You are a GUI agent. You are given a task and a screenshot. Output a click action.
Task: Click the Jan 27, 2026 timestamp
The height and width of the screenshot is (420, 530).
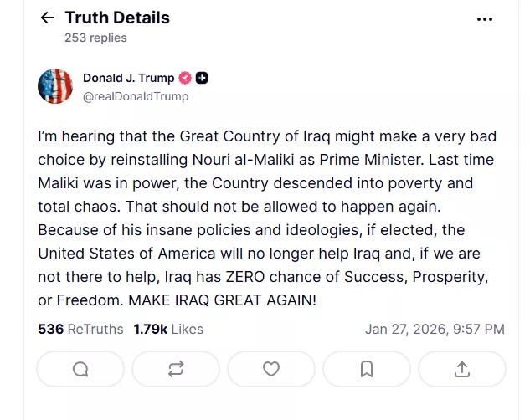pos(435,329)
